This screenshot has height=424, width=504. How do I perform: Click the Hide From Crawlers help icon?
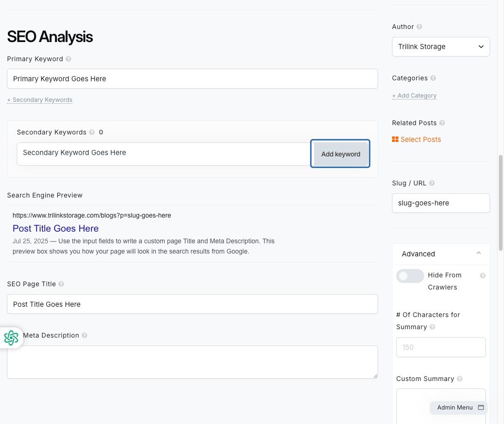click(483, 276)
